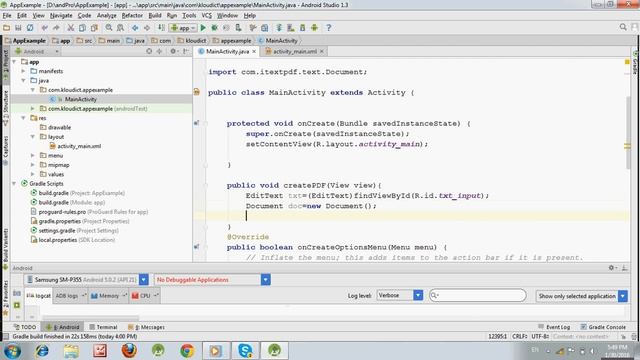Close the activity_main.xml tab
Image resolution: width=640 pixels, height=360 pixels.
click(x=322, y=51)
